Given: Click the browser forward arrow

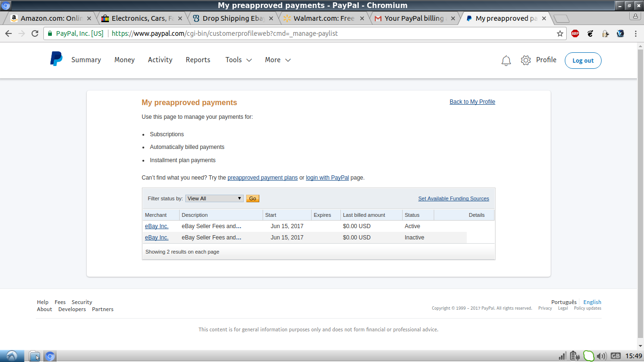Looking at the screenshot, I should [x=22, y=33].
